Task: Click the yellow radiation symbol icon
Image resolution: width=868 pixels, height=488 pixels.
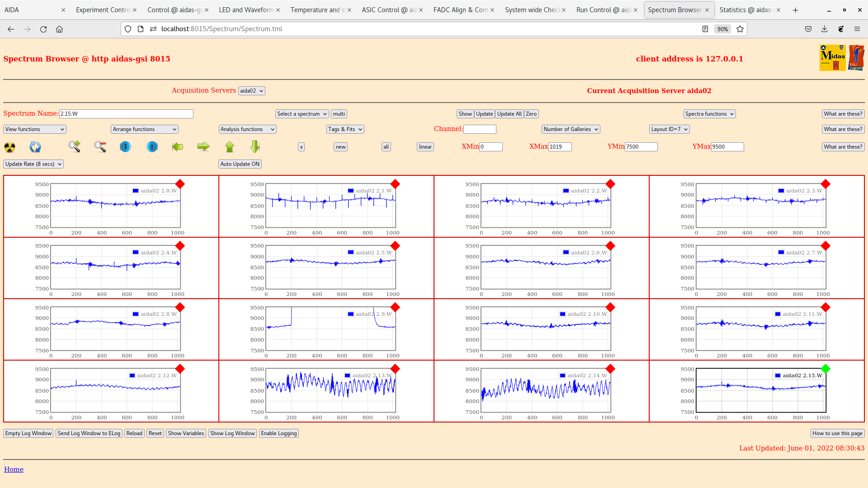Action: (9, 147)
